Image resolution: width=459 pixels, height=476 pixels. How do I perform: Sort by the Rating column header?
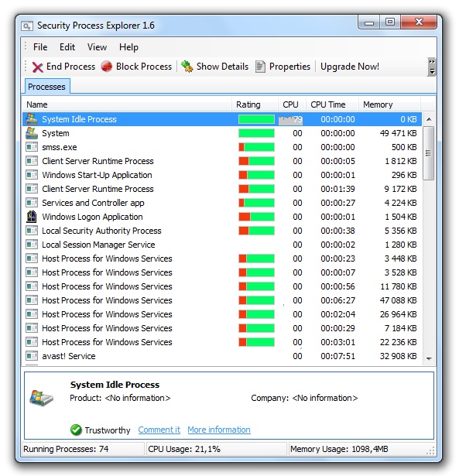tap(255, 104)
